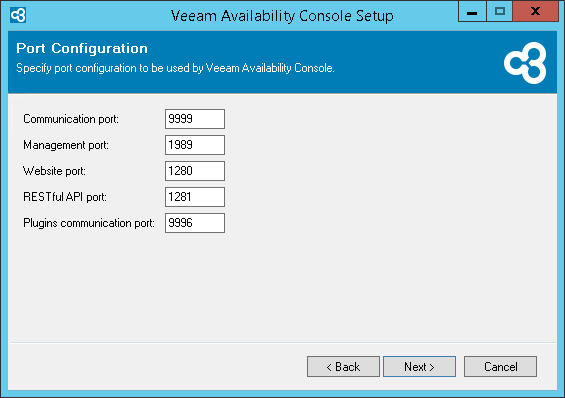Click the Website port label
Image resolution: width=565 pixels, height=398 pixels.
point(54,171)
